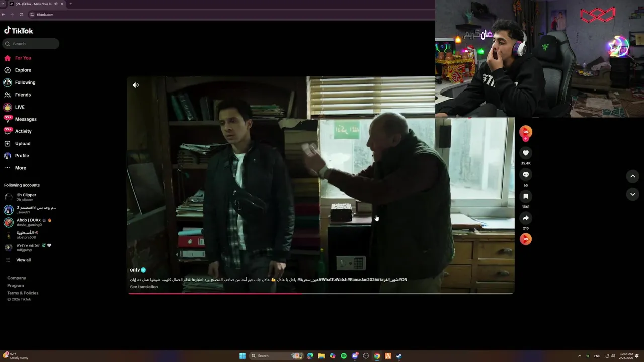Click the taskbar Search box

[277, 356]
